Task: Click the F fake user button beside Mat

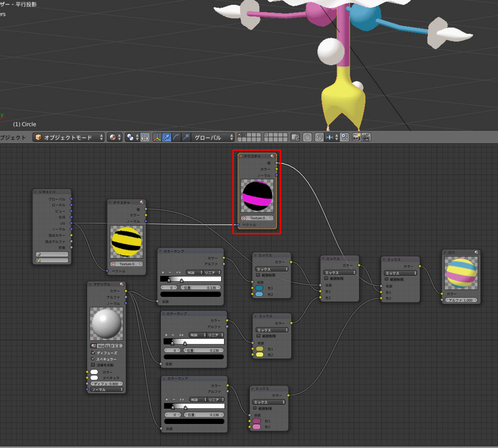Action: (112, 346)
